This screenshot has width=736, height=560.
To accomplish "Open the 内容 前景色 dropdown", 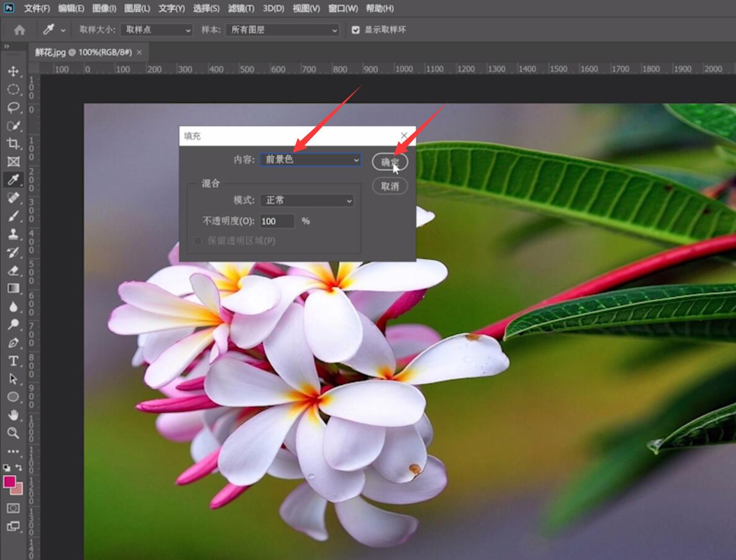I will click(310, 160).
